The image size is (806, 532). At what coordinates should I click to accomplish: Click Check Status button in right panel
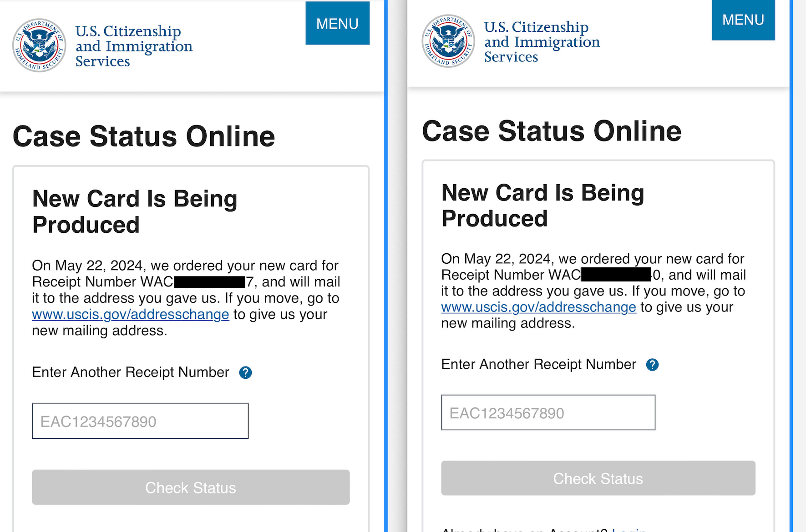pos(598,478)
